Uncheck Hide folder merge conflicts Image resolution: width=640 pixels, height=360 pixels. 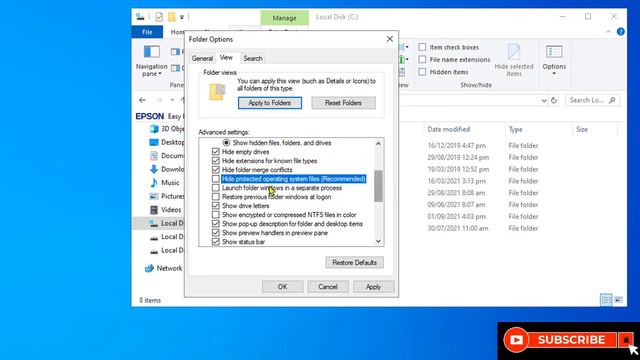coord(216,170)
